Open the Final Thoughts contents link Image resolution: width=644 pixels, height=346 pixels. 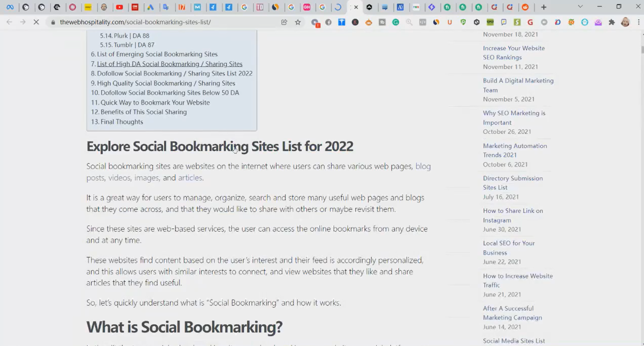(122, 122)
